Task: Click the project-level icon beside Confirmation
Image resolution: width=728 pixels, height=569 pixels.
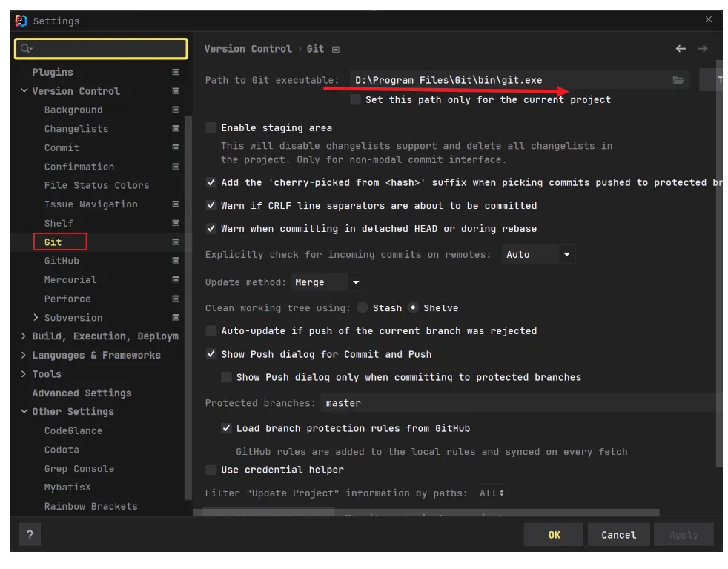Action: pyautogui.click(x=176, y=166)
